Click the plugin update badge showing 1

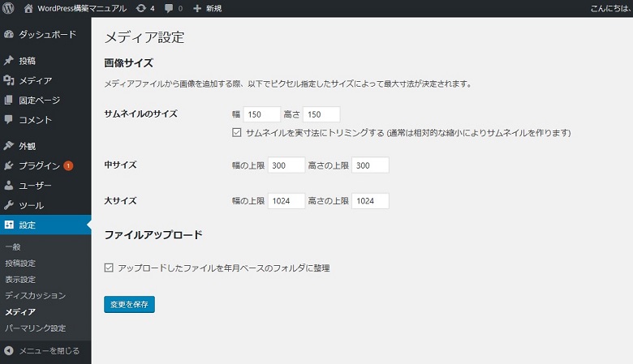click(x=68, y=165)
